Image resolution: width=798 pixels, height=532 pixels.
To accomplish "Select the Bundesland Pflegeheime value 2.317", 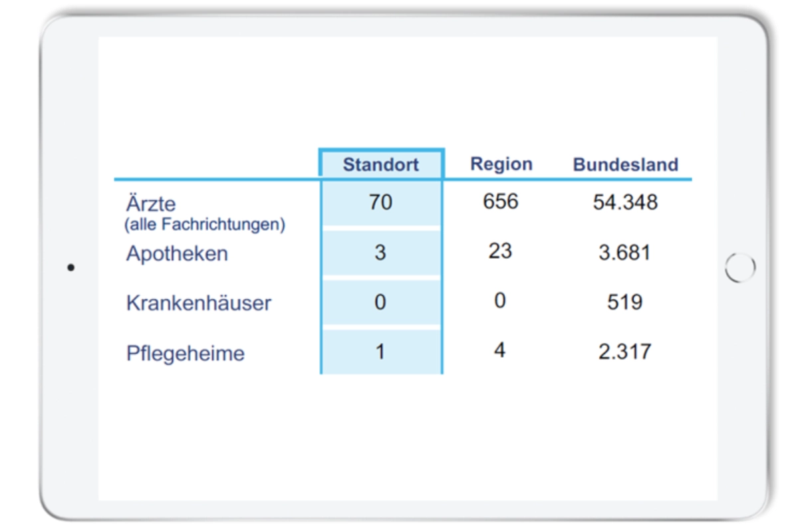I will (624, 352).
